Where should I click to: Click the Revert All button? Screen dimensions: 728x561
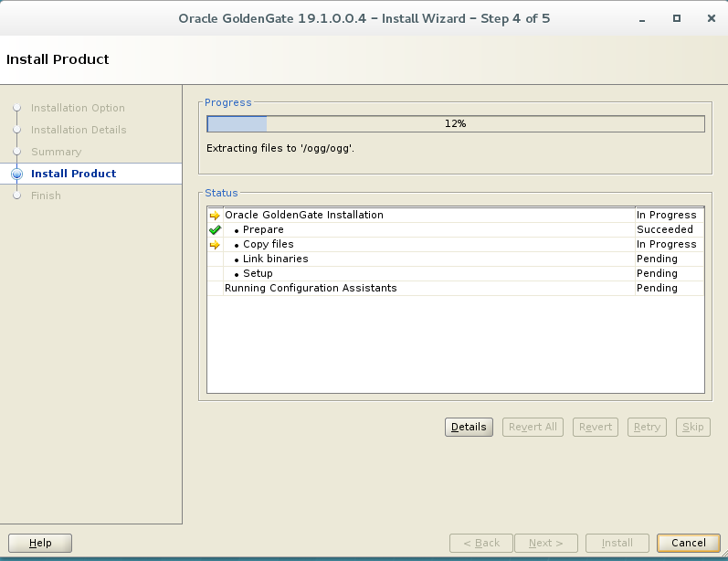(533, 427)
